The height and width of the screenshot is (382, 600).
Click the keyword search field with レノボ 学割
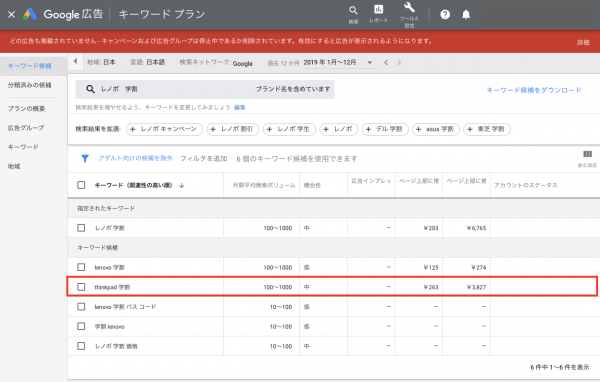[205, 89]
